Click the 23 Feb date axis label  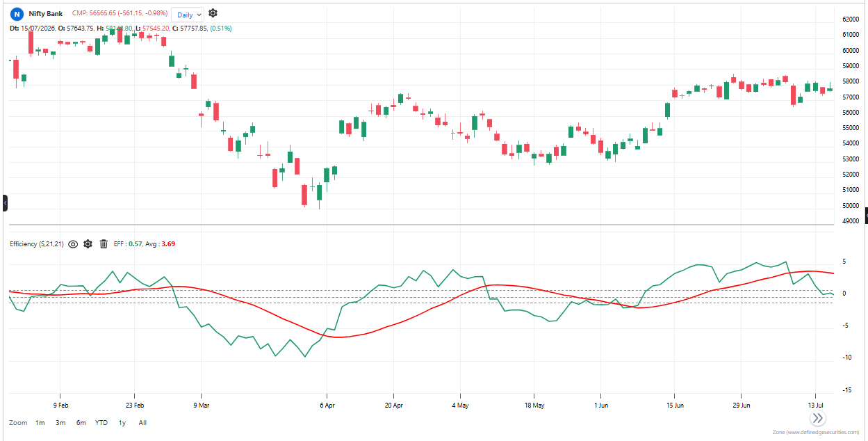coord(135,405)
